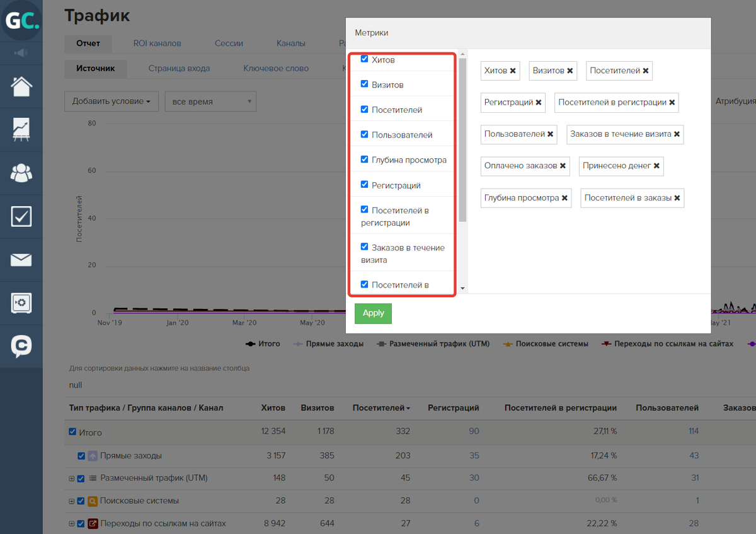756x534 pixels.
Task: Uncheck the Визитов metric checkbox
Action: click(365, 84)
